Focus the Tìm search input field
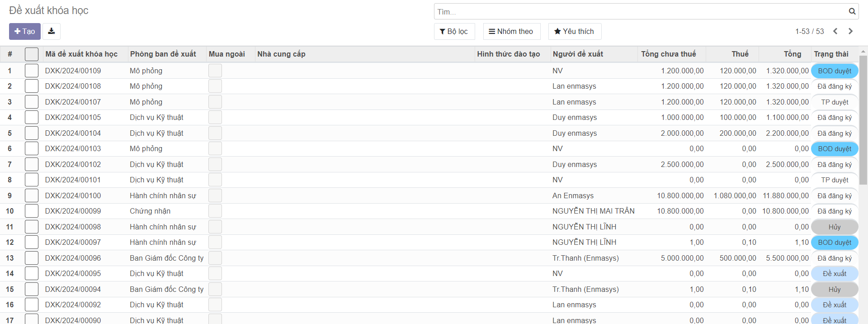 point(640,12)
